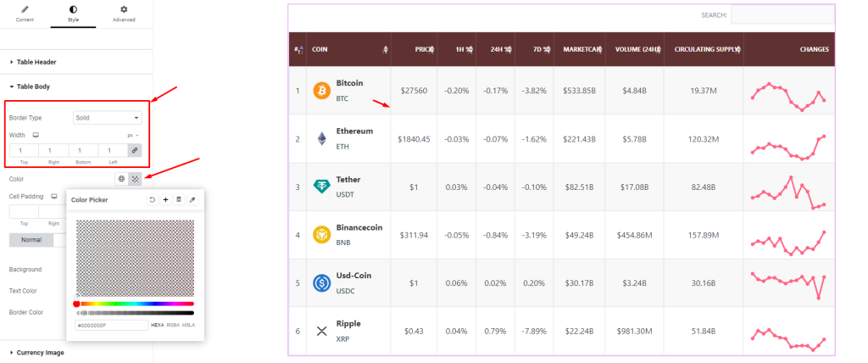Click inside the color saturation area
Viewport: 868px width, 363px height.
tap(135, 258)
